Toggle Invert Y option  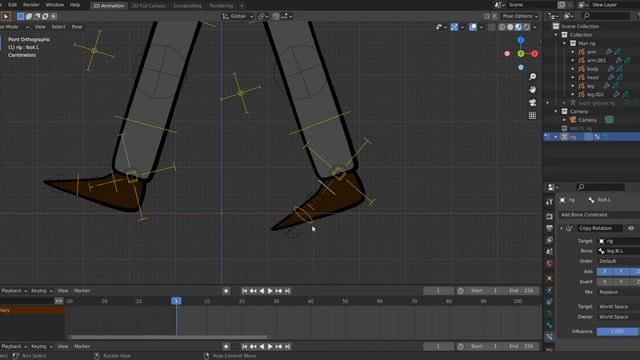click(x=621, y=282)
